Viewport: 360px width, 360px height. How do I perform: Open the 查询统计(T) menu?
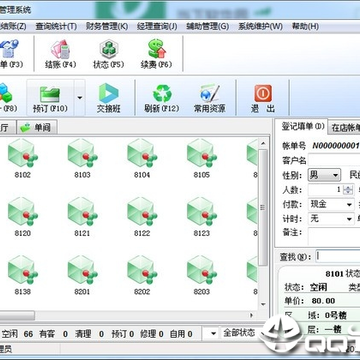pos(56,26)
